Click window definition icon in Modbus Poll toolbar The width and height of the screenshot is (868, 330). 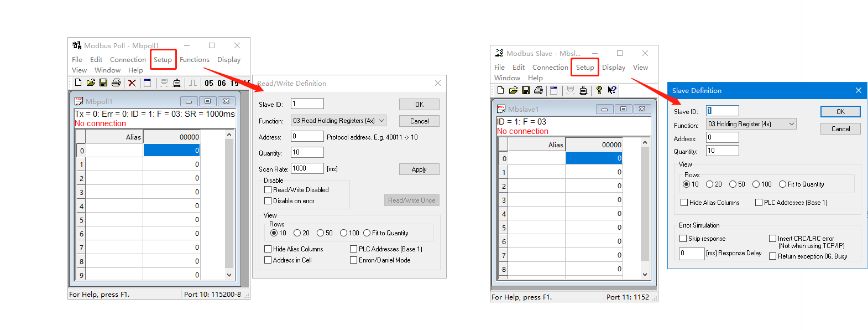[x=147, y=83]
